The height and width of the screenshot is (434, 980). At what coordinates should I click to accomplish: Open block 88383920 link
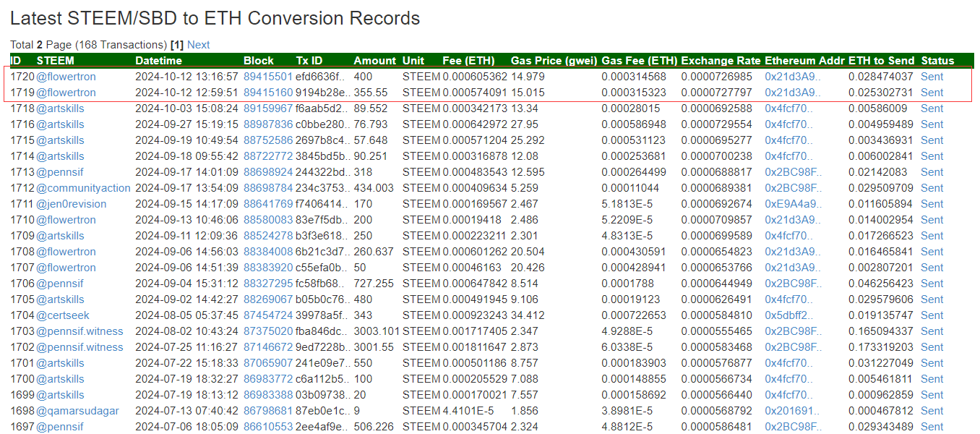pos(268,268)
